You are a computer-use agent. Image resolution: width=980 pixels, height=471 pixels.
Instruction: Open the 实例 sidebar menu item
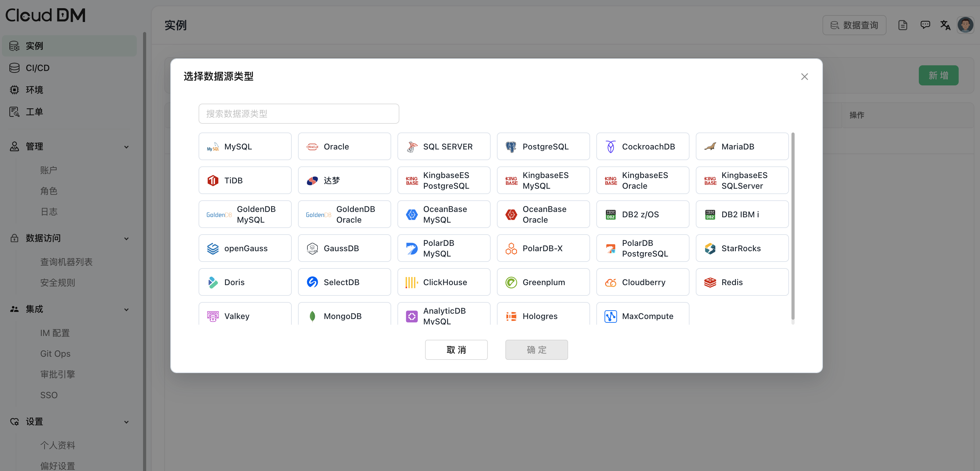[x=69, y=46]
